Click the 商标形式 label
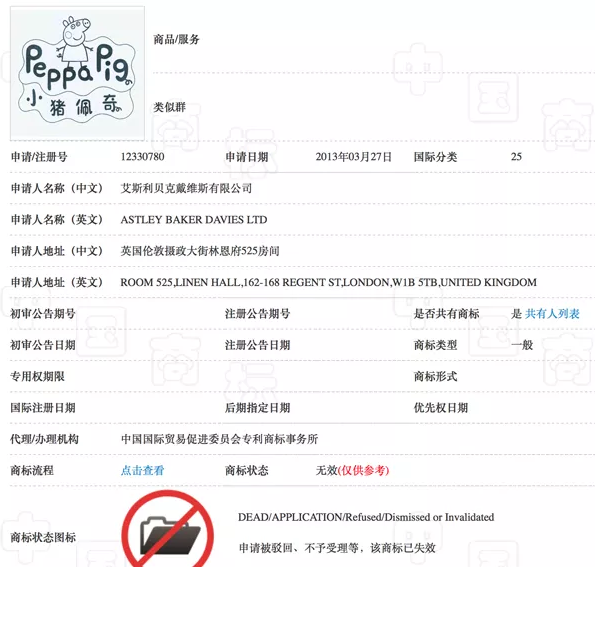 click(435, 377)
